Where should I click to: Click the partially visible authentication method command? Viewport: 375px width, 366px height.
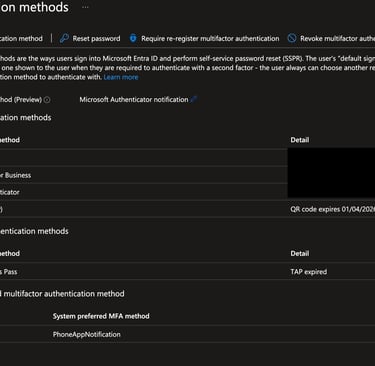pos(21,38)
